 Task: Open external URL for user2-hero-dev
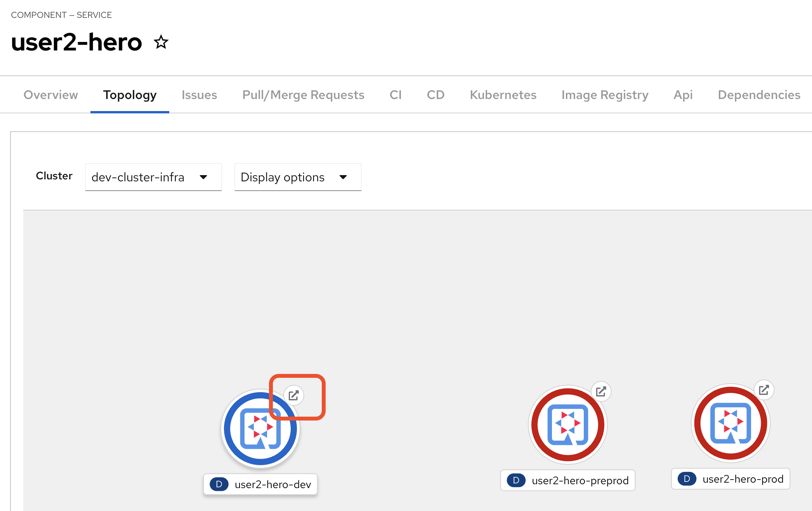point(294,395)
